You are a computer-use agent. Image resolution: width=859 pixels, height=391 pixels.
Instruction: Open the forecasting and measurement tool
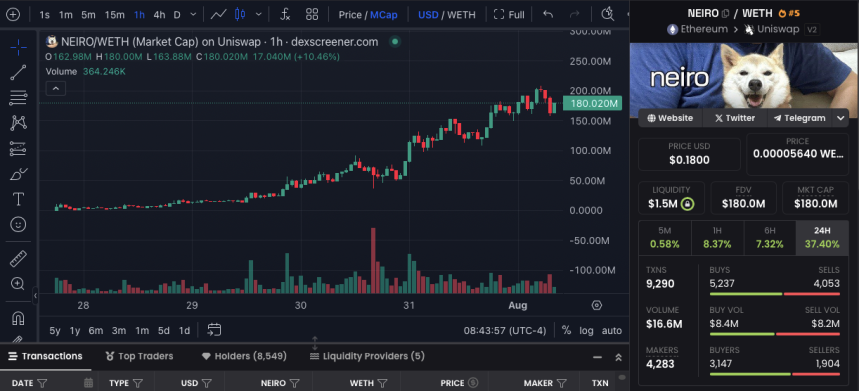18,148
